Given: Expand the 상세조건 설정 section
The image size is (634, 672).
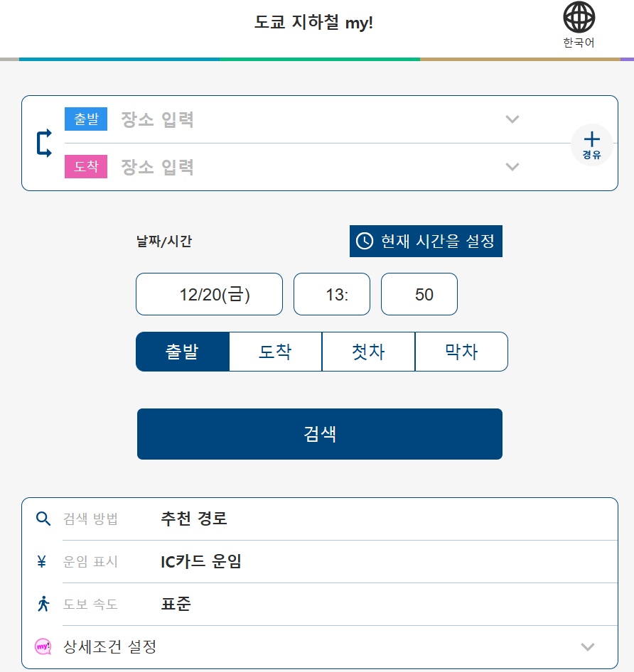Looking at the screenshot, I should click(587, 646).
